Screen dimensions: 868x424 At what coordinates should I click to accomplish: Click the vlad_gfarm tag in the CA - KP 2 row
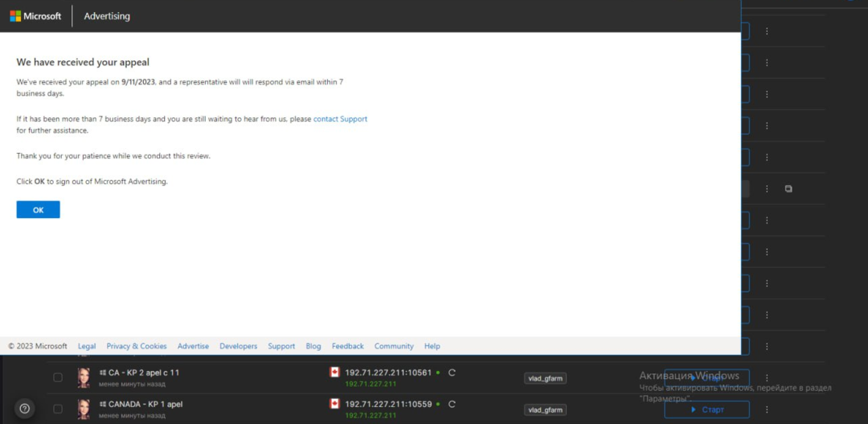coord(545,379)
